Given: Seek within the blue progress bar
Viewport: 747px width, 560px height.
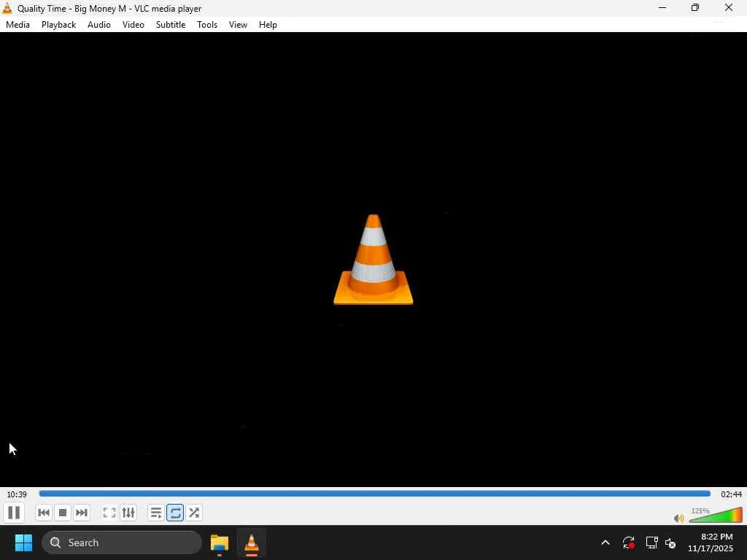Looking at the screenshot, I should [374, 494].
